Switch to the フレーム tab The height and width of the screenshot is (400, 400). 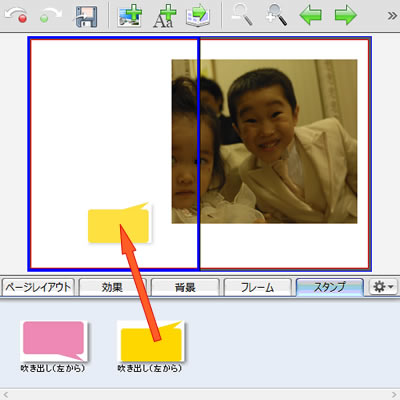[x=257, y=287]
